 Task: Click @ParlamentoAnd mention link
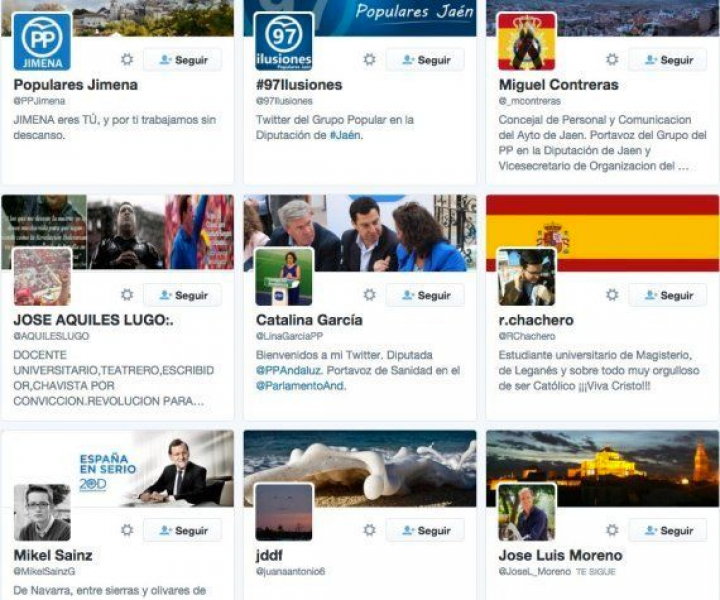(x=300, y=386)
